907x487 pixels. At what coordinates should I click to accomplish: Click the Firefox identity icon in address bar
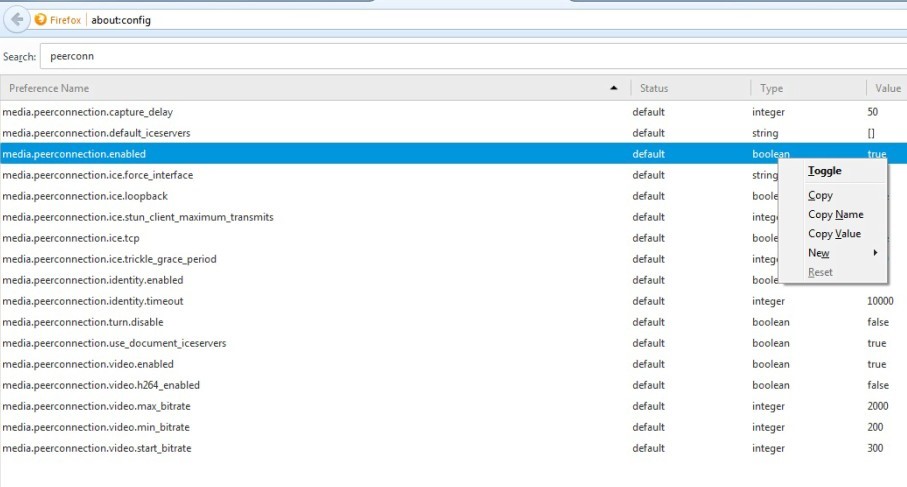coord(41,20)
